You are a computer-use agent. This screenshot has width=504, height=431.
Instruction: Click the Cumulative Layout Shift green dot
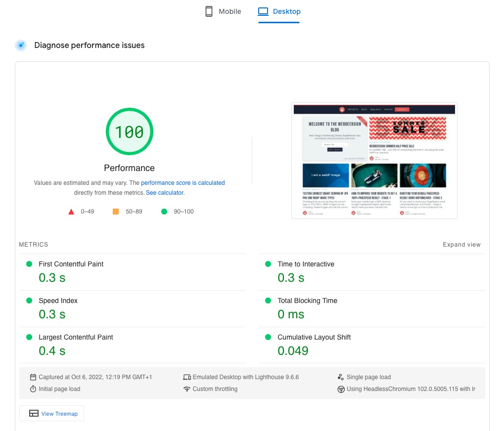pyautogui.click(x=268, y=337)
